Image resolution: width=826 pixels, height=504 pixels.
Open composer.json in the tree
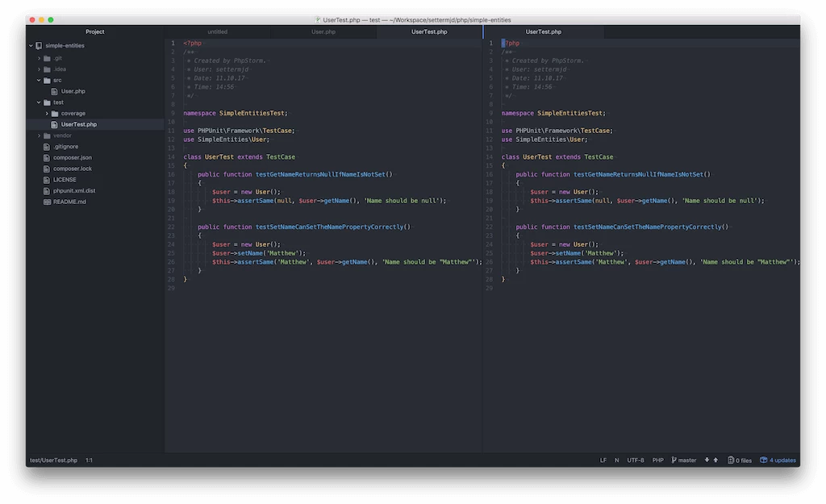pyautogui.click(x=72, y=157)
